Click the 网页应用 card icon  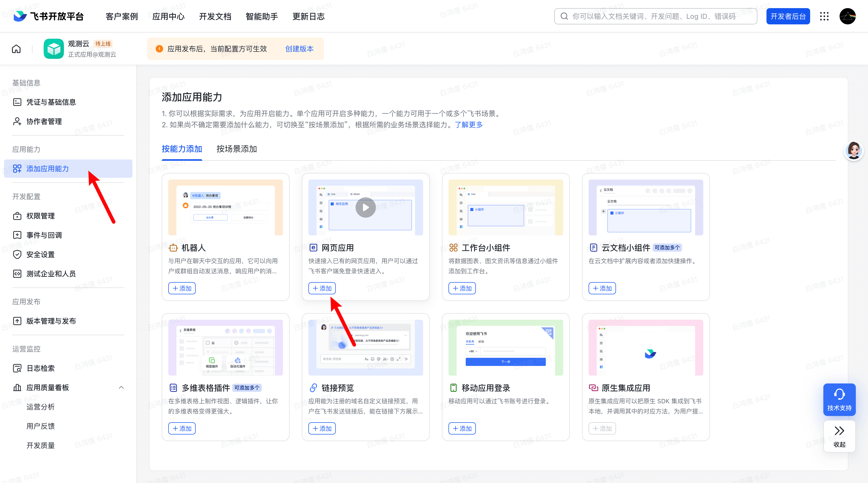coord(313,248)
